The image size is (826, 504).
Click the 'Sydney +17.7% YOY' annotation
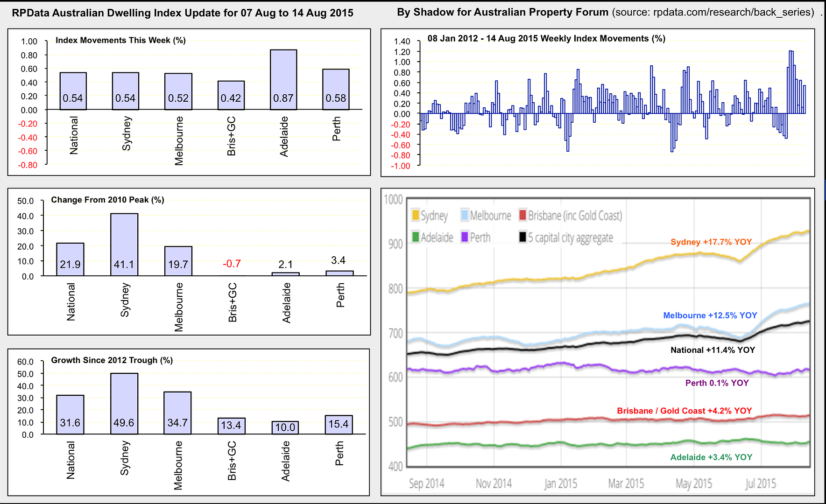click(x=711, y=242)
